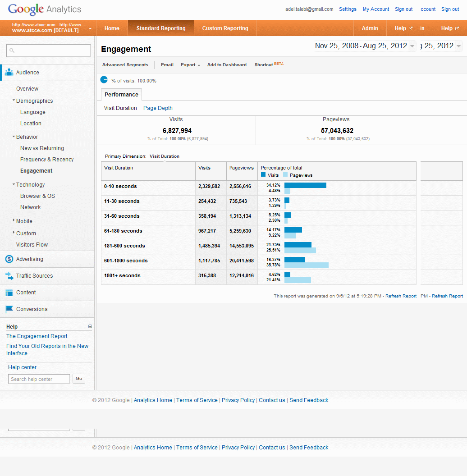Screen dimensions: 467x476
Task: Click the Shortcut BETA button
Action: point(269,64)
